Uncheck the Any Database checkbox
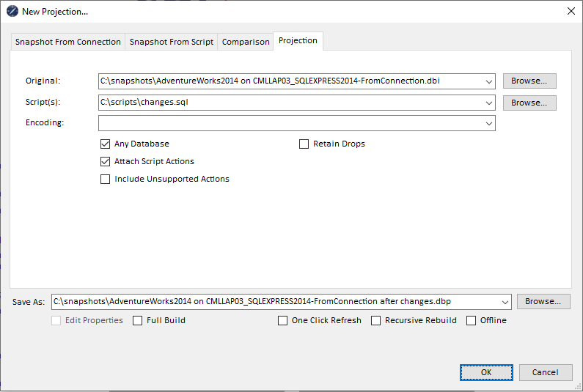Screen dimensions: 583x392 click(x=106, y=144)
